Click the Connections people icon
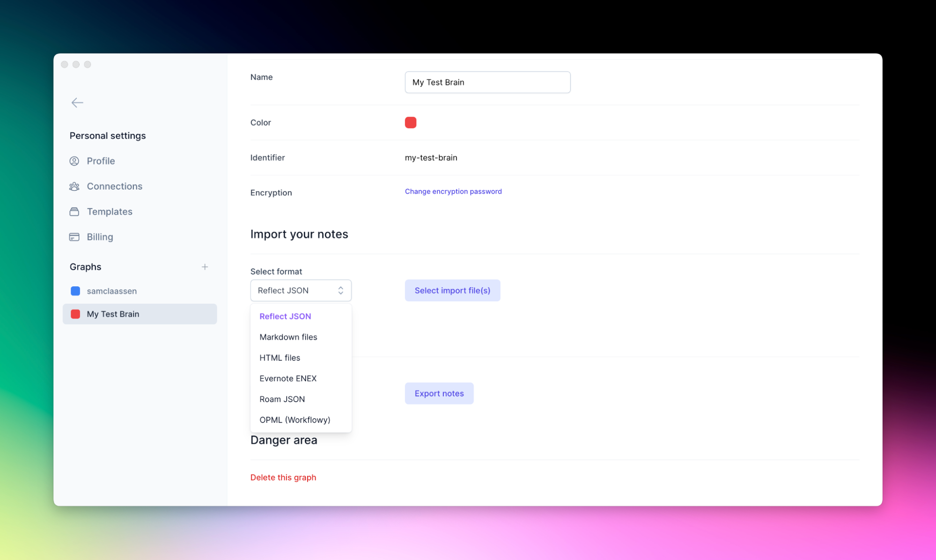This screenshot has width=936, height=560. [74, 186]
